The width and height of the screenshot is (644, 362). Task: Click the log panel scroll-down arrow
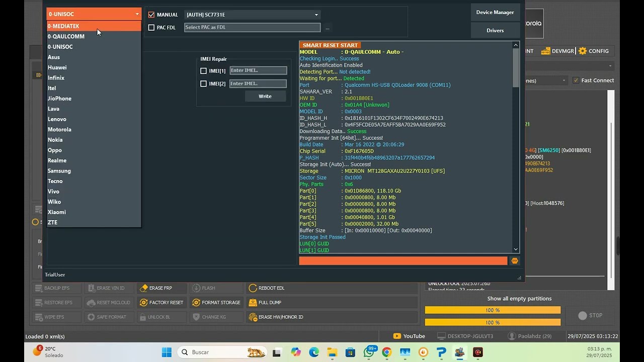coord(516,249)
